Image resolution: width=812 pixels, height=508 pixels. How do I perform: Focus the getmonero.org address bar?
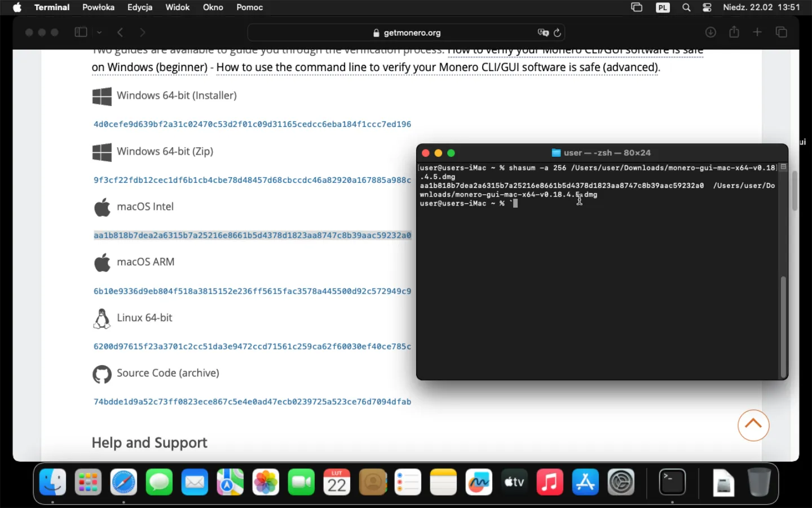pos(407,33)
